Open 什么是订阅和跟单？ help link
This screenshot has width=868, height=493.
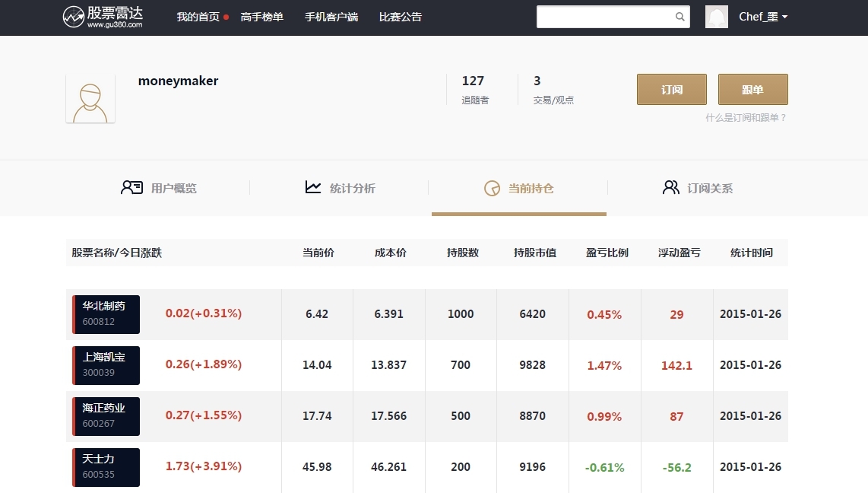(746, 117)
